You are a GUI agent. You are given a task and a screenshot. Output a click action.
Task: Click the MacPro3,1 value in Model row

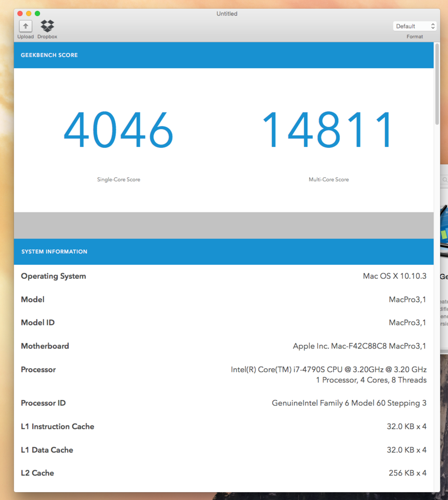[407, 300]
